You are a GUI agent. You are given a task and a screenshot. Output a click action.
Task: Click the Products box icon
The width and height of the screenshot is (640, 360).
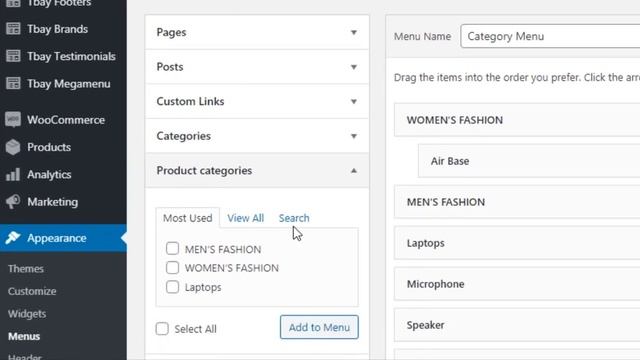click(13, 147)
